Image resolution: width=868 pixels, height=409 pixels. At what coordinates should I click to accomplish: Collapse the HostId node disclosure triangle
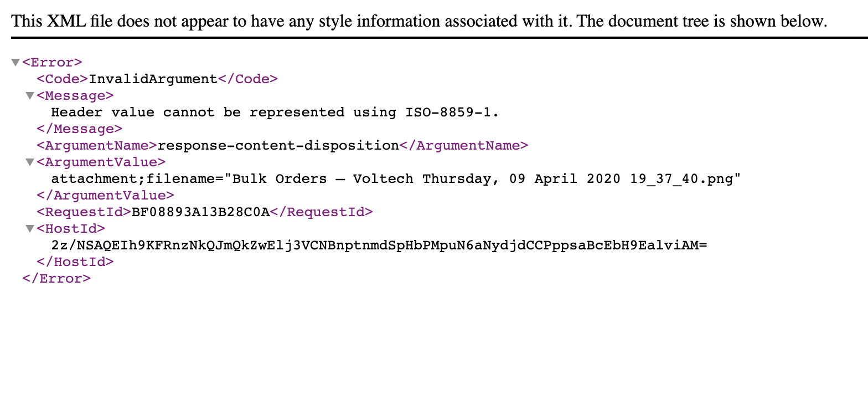[30, 229]
